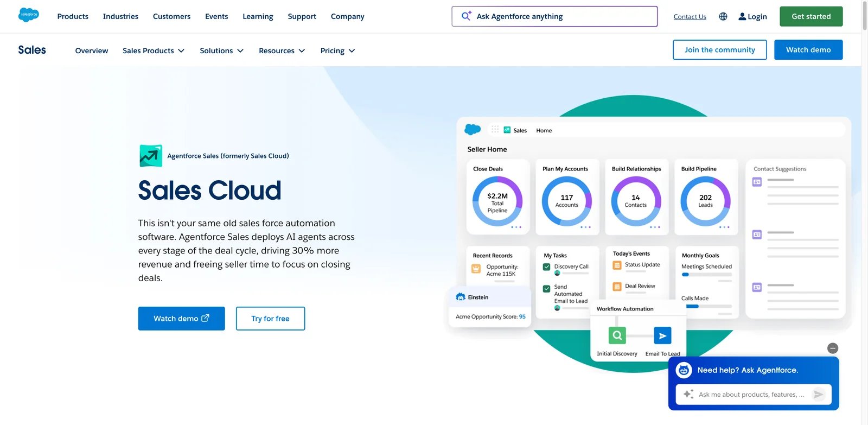
Task: Click the Agentforce robot avatar icon
Action: pos(684,370)
